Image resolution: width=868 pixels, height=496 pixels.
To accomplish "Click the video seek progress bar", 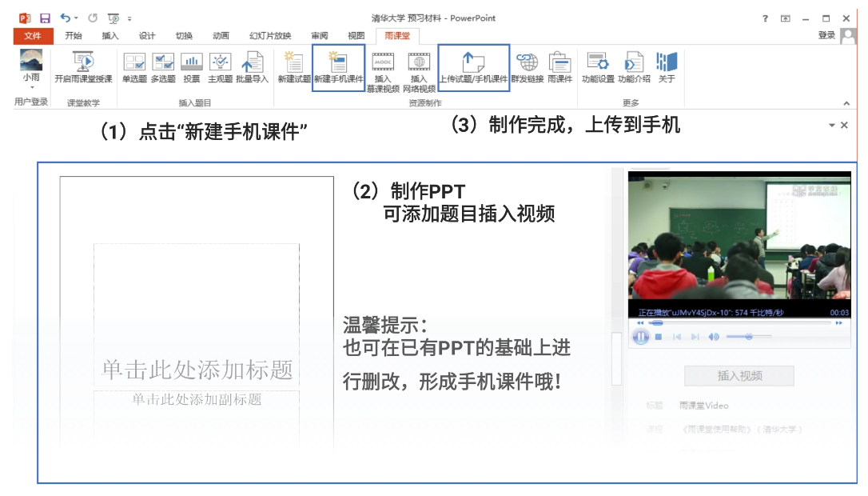I will 739,322.
